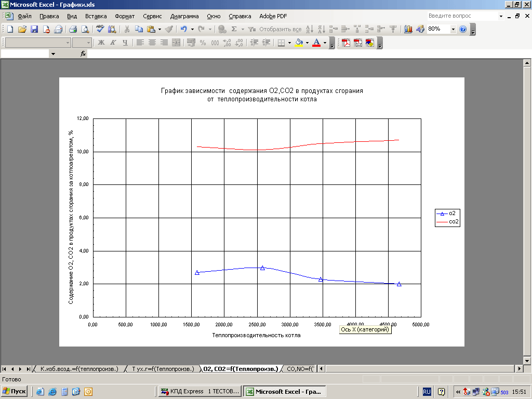532x399 pixels.
Task: Click the Chart Wizard icon
Action: [x=408, y=29]
